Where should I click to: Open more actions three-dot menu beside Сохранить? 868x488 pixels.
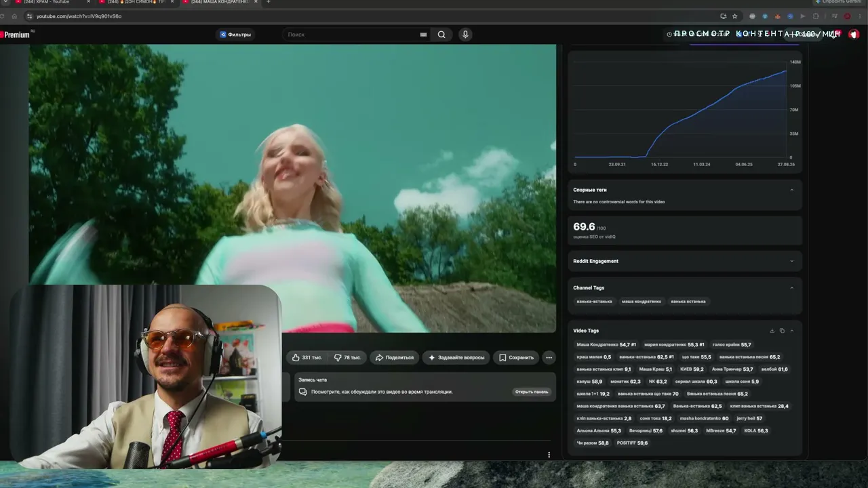tap(549, 357)
